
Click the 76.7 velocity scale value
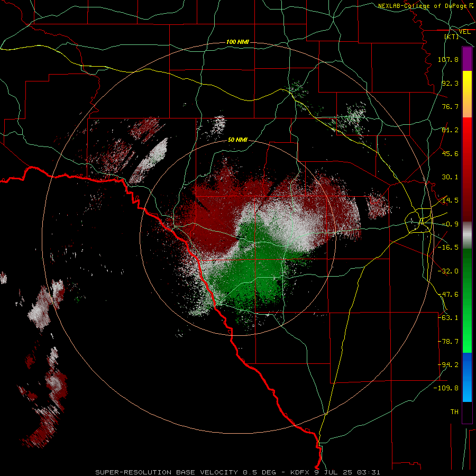[450, 106]
